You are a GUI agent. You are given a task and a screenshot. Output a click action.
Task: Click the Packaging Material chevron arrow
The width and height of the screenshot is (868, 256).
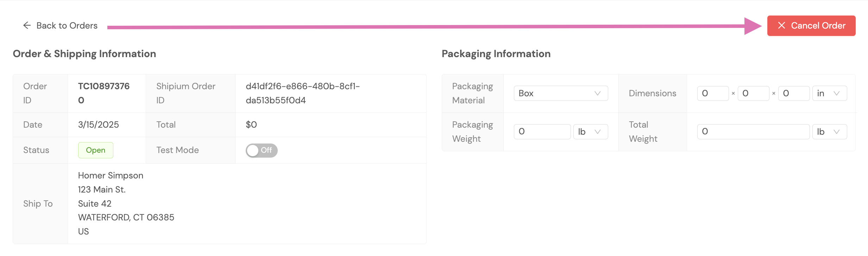[x=597, y=93]
